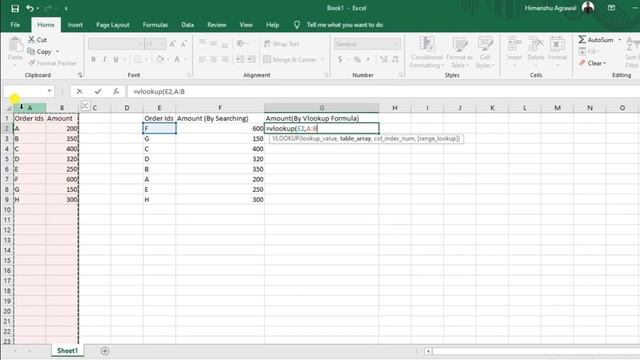
Task: Expand Merge & Center dropdown arrow
Action: (322, 60)
